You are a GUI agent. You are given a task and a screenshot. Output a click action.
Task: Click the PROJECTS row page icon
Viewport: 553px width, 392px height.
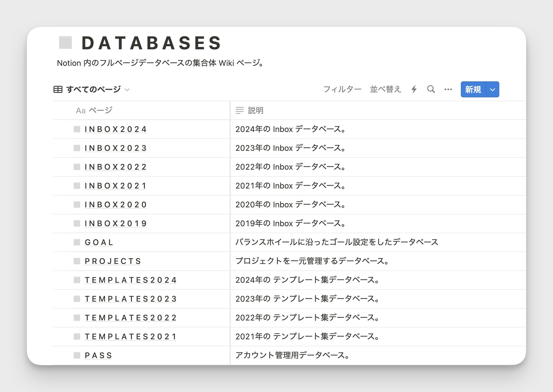click(77, 261)
